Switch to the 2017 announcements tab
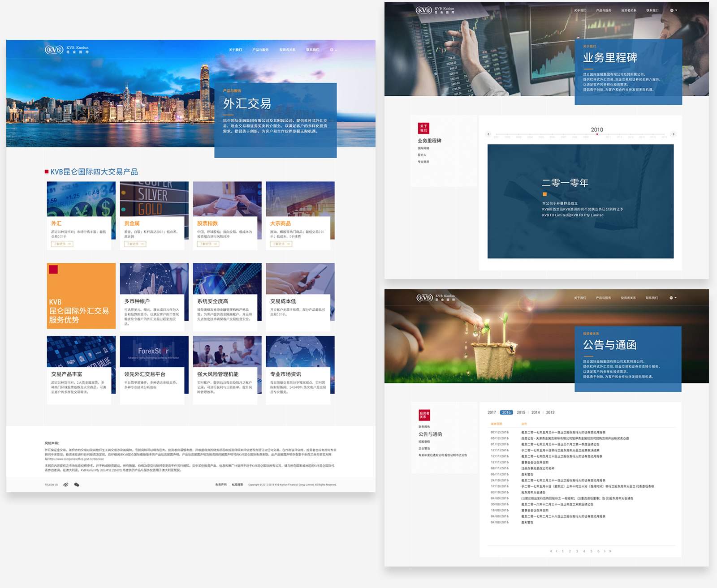Image resolution: width=717 pixels, height=588 pixels. click(x=492, y=412)
